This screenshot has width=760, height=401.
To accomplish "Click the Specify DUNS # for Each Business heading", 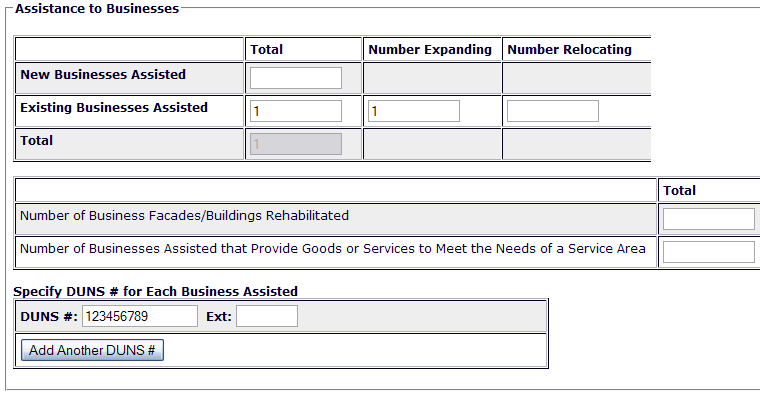I will pos(155,291).
